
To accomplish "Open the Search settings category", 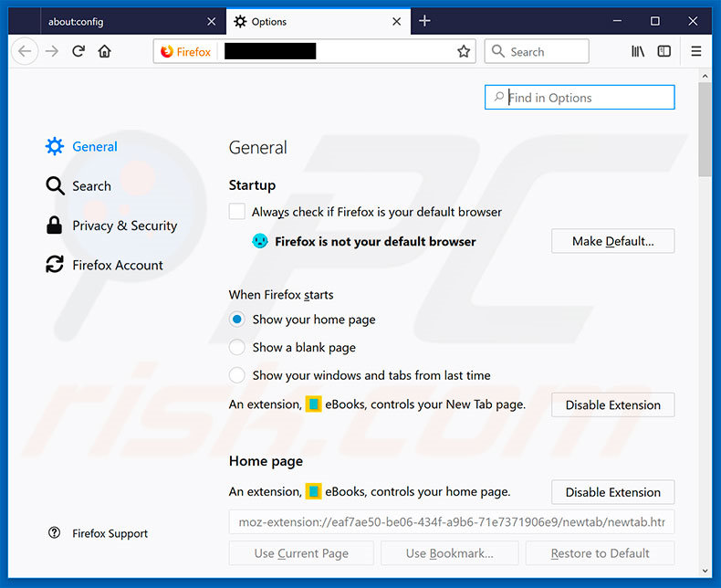I will point(78,186).
